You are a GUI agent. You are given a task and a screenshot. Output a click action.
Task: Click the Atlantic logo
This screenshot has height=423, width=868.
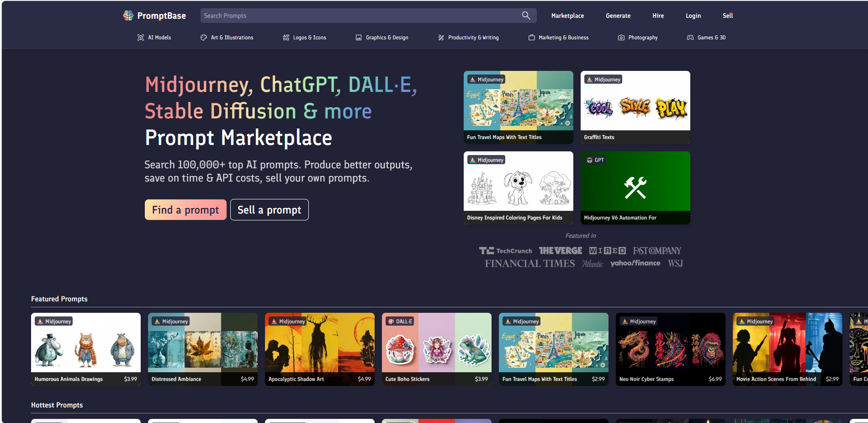pyautogui.click(x=593, y=264)
